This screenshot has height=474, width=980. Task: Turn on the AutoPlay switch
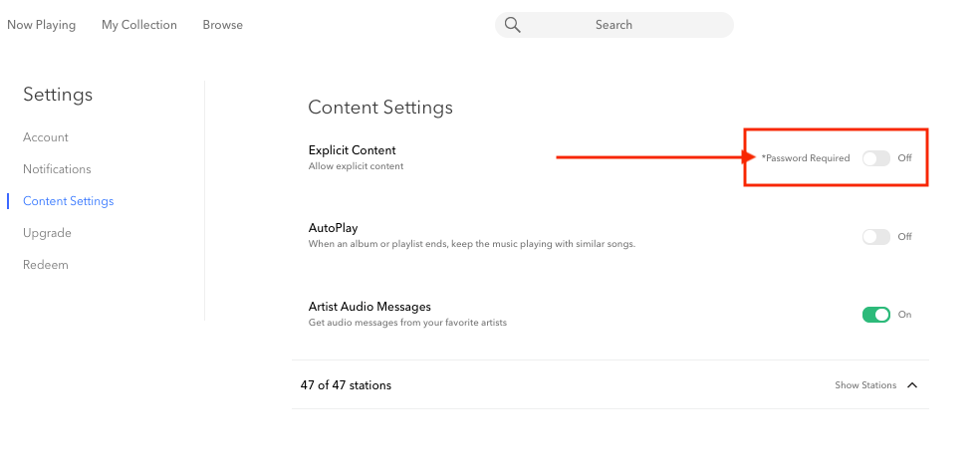(x=875, y=237)
